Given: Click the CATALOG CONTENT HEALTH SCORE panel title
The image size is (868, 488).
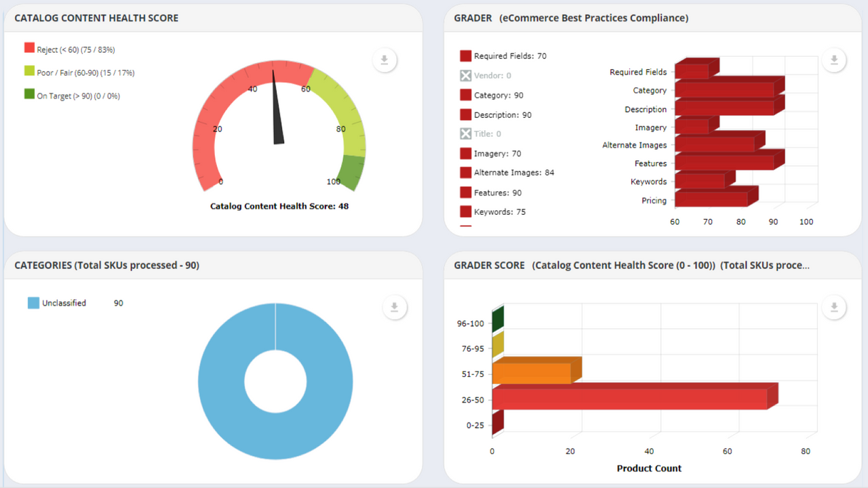Looking at the screenshot, I should click(x=96, y=18).
